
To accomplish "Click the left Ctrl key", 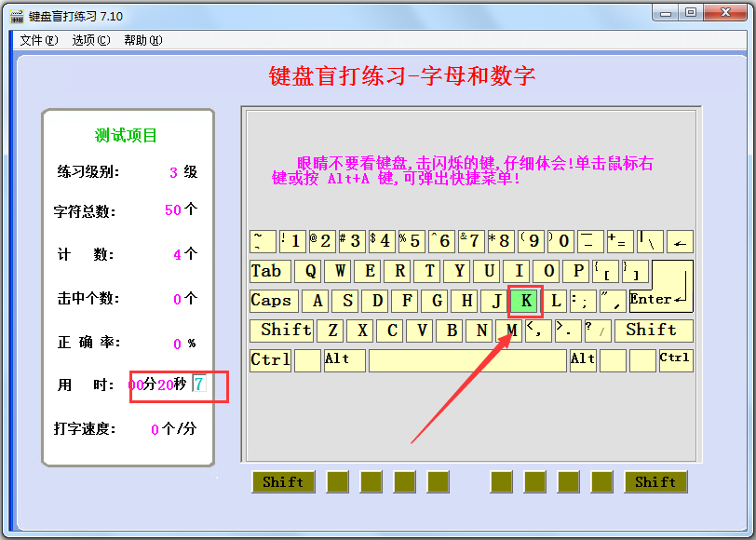I will click(x=271, y=360).
